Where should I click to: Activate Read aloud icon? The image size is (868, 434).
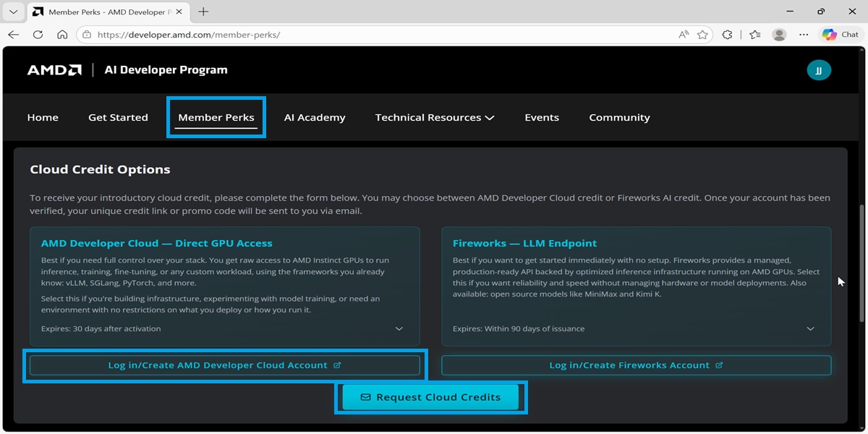pos(684,34)
